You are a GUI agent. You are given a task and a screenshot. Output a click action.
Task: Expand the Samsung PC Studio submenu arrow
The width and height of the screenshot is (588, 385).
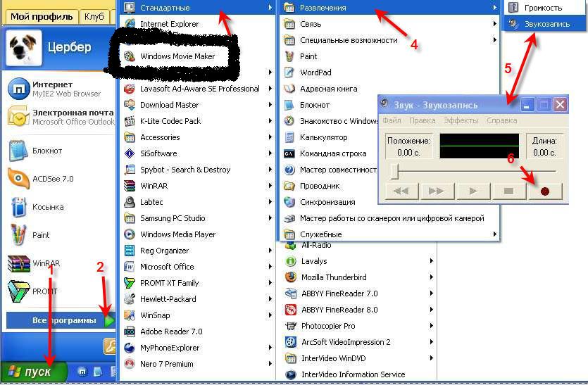pyautogui.click(x=270, y=217)
